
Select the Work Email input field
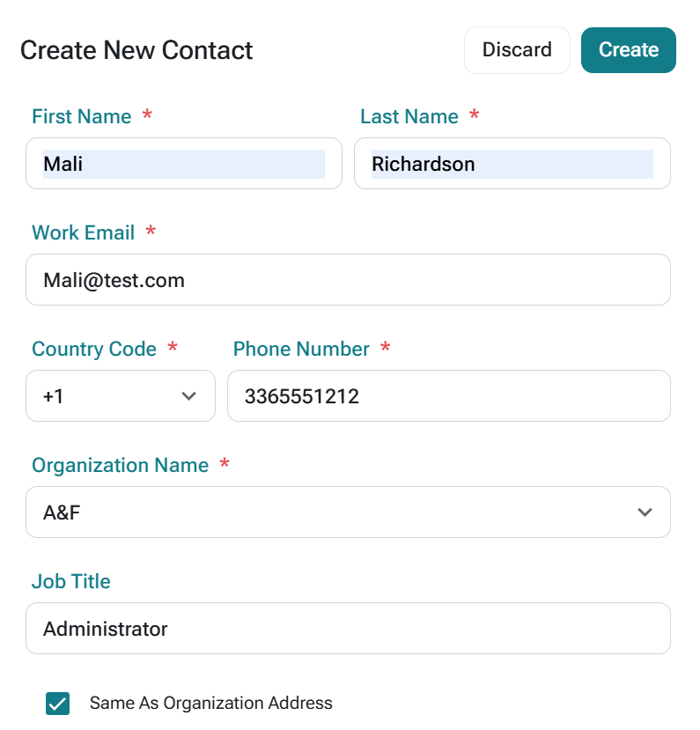pyautogui.click(x=348, y=280)
